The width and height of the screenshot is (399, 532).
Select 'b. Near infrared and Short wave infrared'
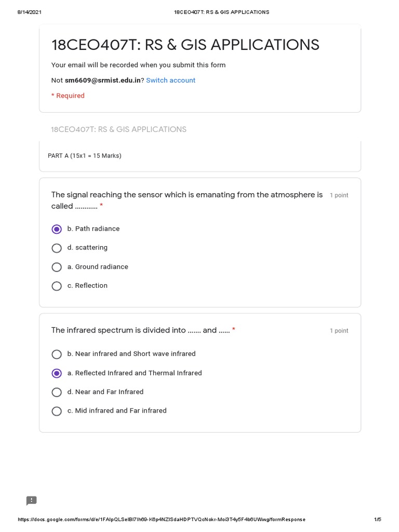(x=57, y=354)
